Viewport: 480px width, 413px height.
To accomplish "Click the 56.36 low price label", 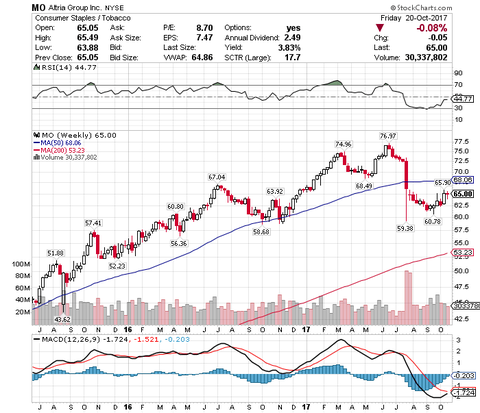I will tap(179, 243).
